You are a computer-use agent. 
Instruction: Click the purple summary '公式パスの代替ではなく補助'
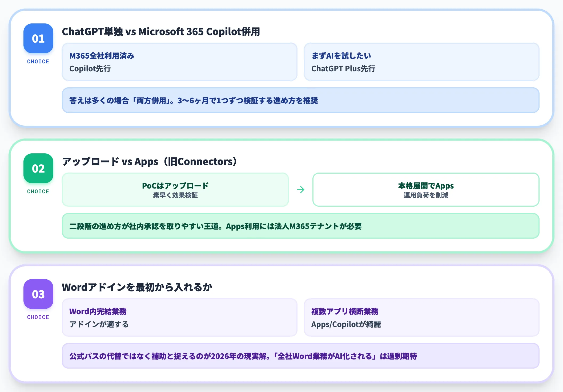point(301,356)
